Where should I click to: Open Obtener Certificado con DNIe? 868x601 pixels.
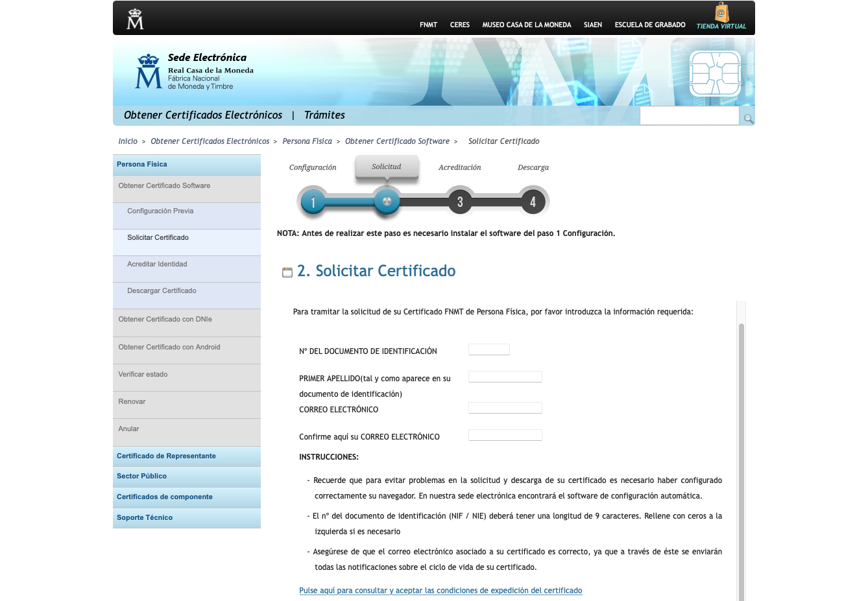[187, 323]
